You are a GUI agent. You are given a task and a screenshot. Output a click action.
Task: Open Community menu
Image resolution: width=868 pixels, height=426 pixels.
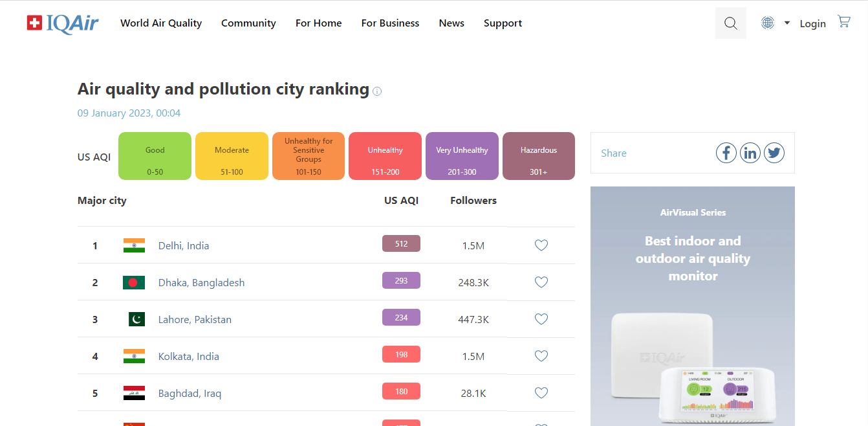point(248,23)
